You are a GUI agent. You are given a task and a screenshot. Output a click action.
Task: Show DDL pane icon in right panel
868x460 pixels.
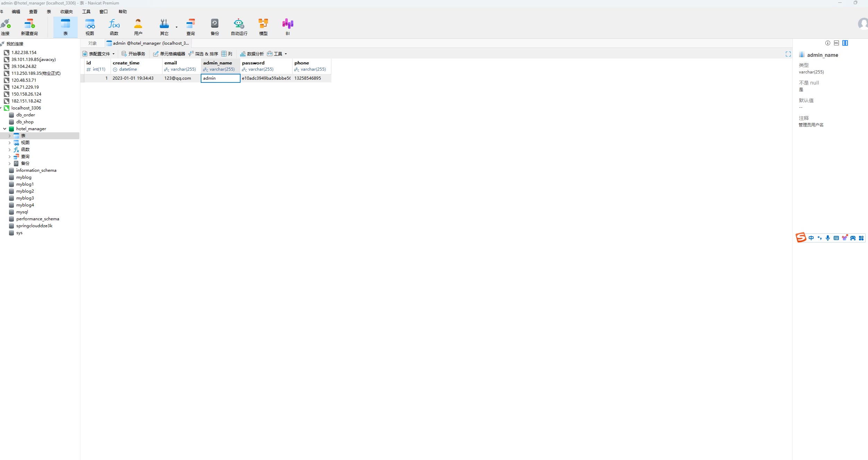coord(836,43)
